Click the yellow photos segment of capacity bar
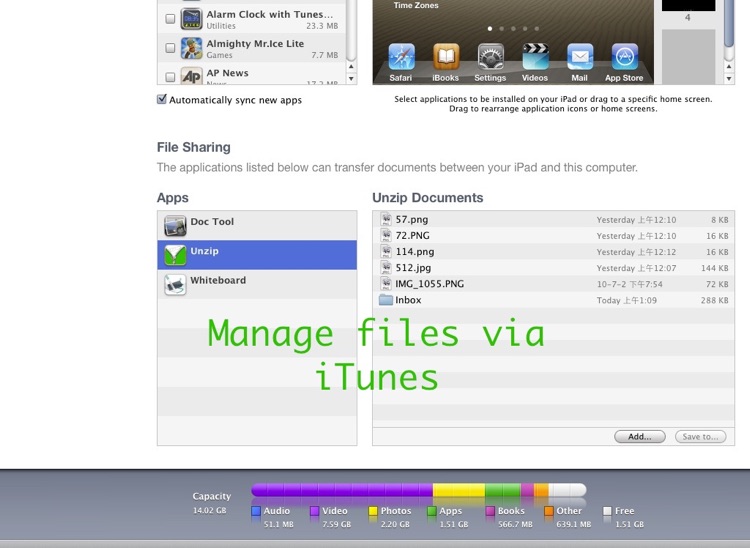The image size is (750, 548). (x=459, y=490)
